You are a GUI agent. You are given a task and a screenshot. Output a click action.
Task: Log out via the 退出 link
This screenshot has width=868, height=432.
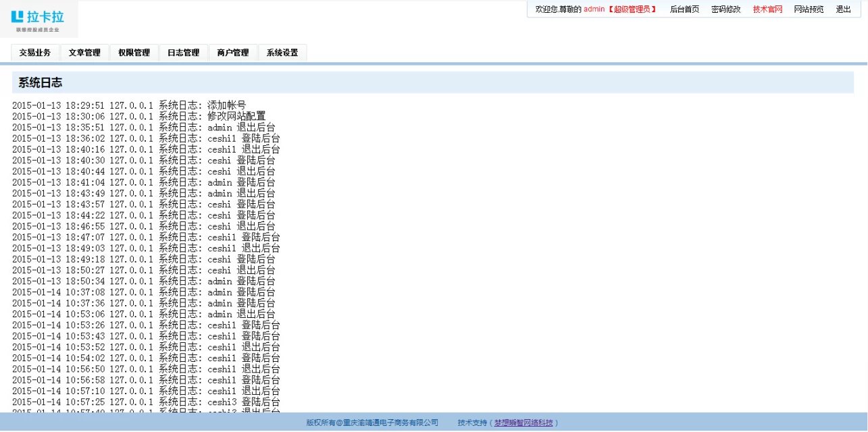tap(844, 9)
